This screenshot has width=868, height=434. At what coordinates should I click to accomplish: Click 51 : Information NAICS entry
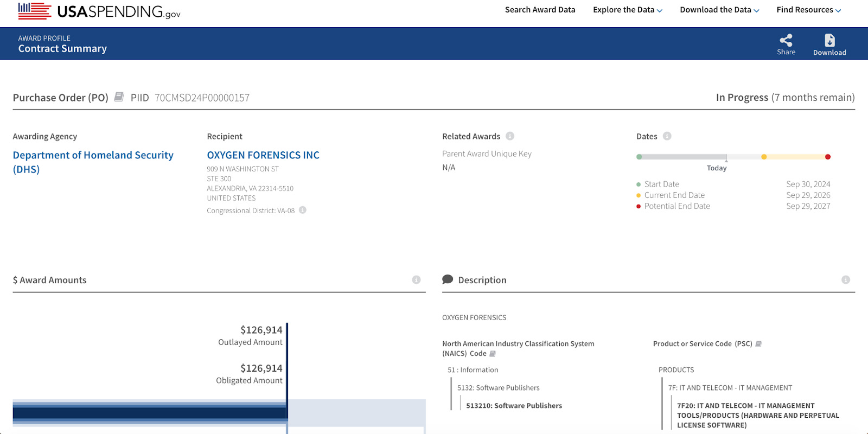pyautogui.click(x=473, y=370)
